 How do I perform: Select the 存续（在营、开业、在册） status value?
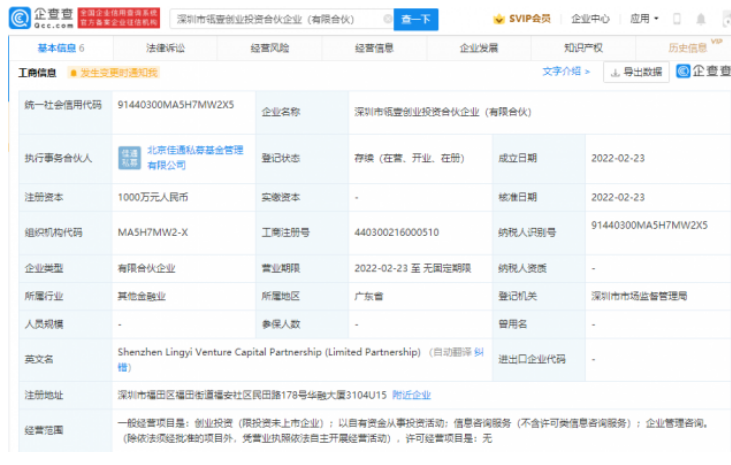pos(409,158)
